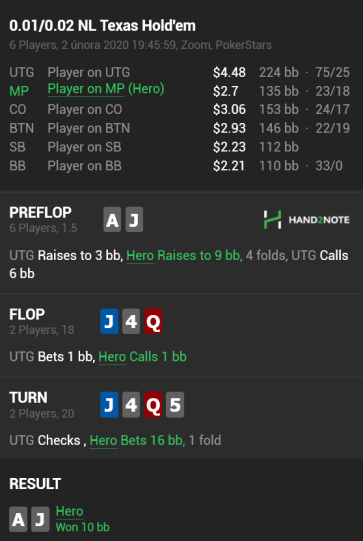Image resolution: width=363 pixels, height=541 pixels.
Task: Click the Hero link in the preflop action
Action: pyautogui.click(x=140, y=256)
